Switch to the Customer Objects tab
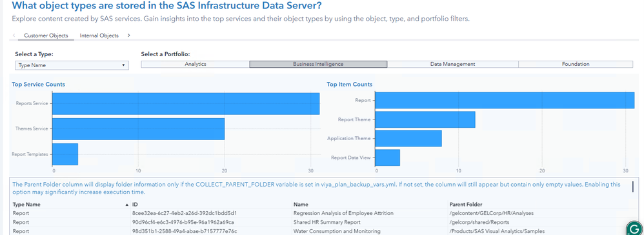This screenshot has height=235, width=644. pos(46,36)
